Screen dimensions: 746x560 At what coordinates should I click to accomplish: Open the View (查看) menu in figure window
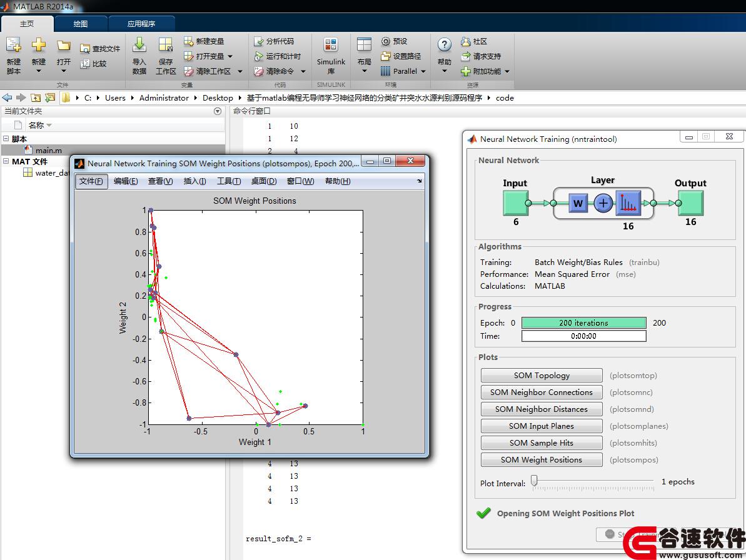tap(160, 181)
